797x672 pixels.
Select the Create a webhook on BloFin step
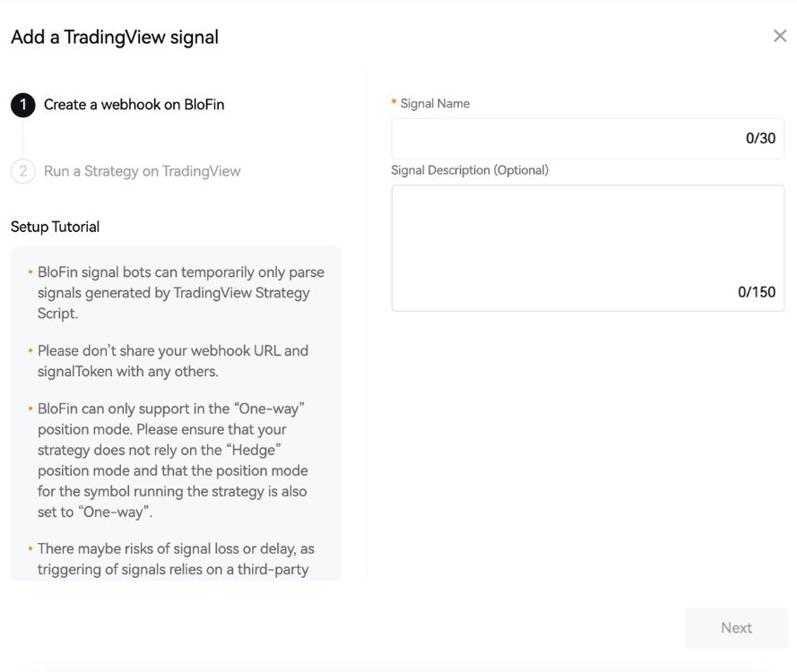tap(134, 105)
